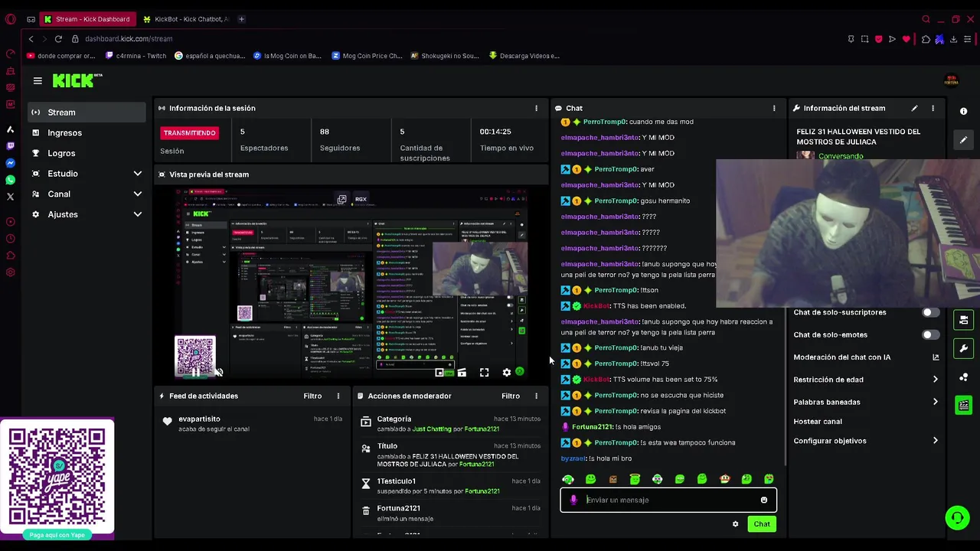This screenshot has height=551, width=980.
Task: Click username byzrael in chat
Action: [573, 458]
